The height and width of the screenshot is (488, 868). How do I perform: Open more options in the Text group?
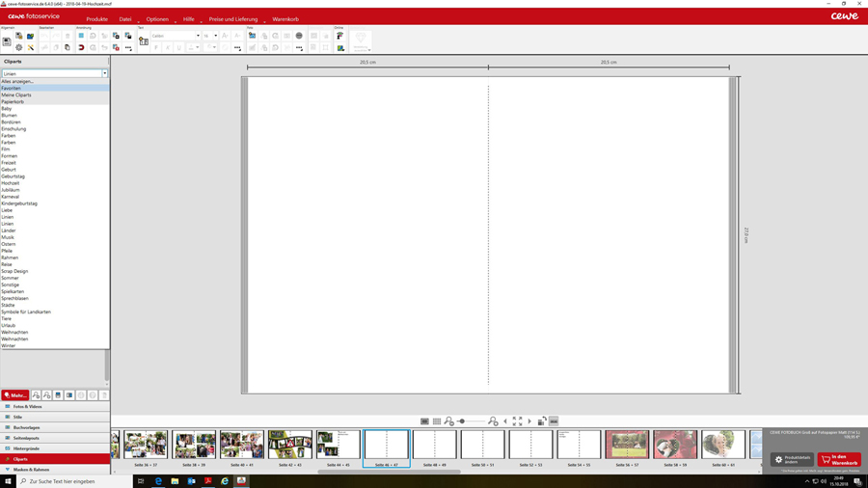[237, 47]
